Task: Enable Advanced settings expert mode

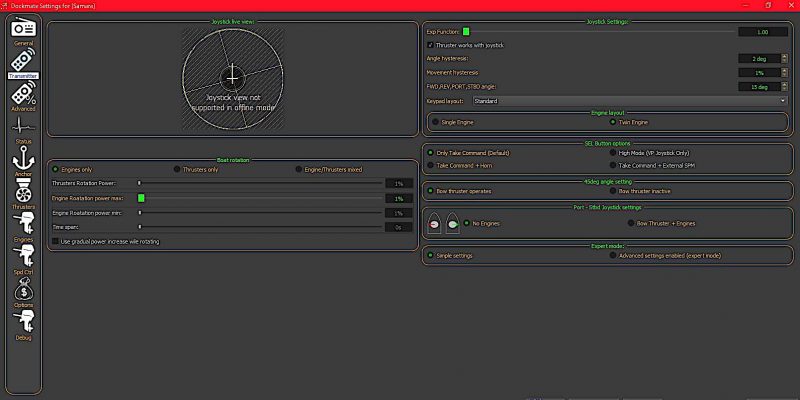Action: (613, 255)
